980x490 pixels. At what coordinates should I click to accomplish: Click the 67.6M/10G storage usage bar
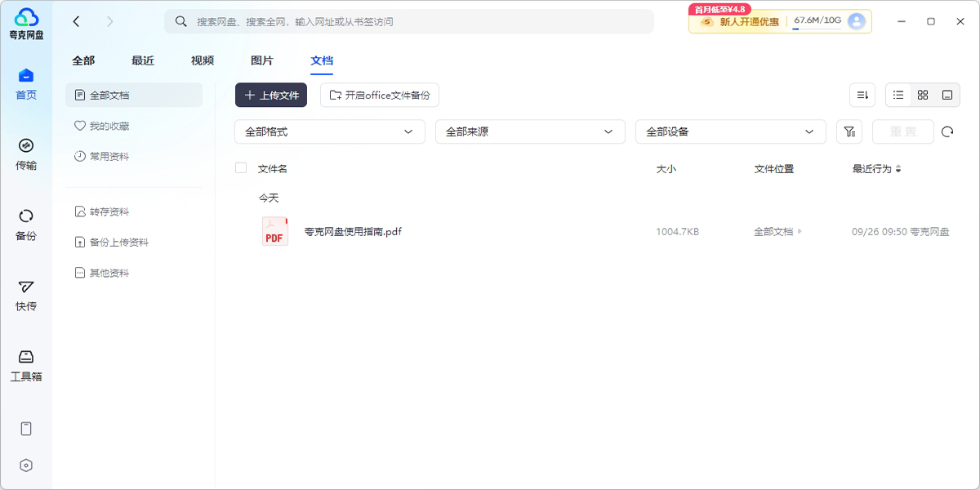817,21
